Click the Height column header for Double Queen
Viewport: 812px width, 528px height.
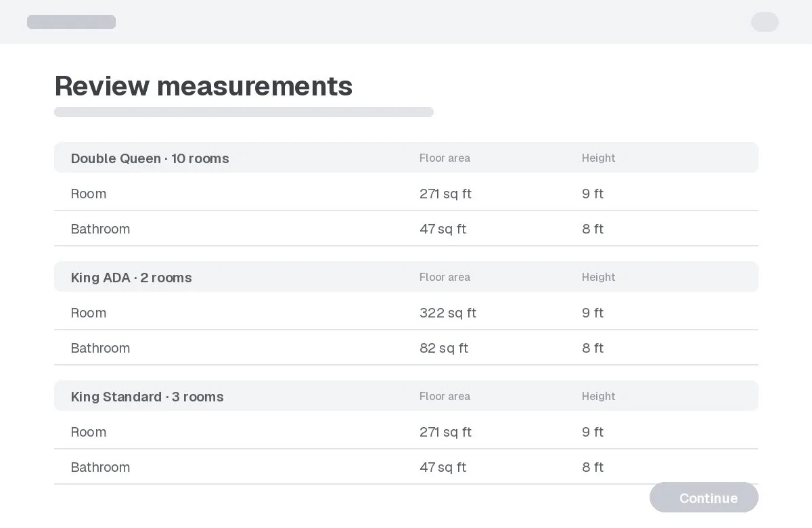click(599, 158)
